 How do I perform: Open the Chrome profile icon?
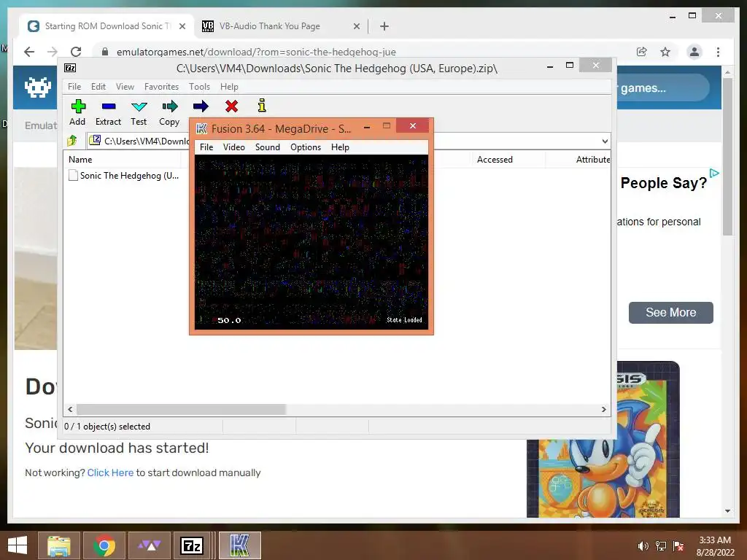click(x=694, y=52)
